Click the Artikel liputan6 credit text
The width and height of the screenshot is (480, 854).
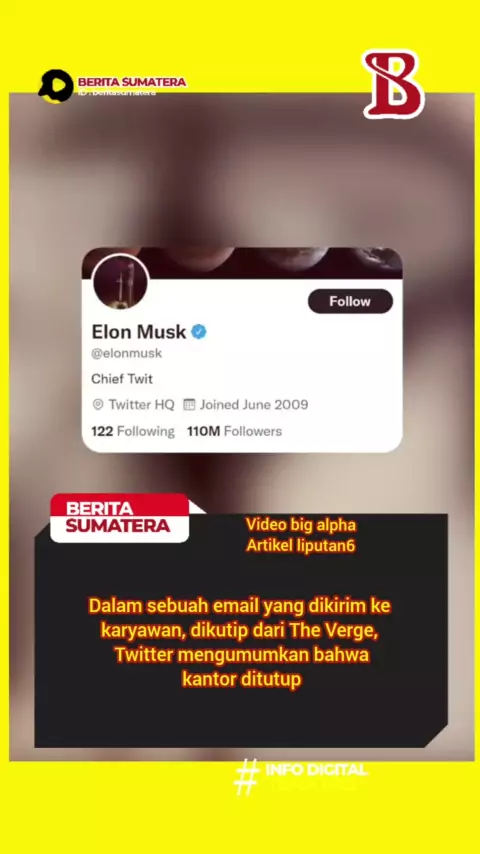point(301,546)
